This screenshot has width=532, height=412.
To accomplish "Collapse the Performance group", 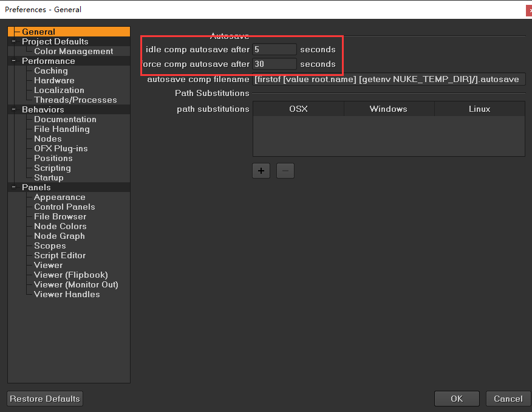I will click(x=13, y=61).
